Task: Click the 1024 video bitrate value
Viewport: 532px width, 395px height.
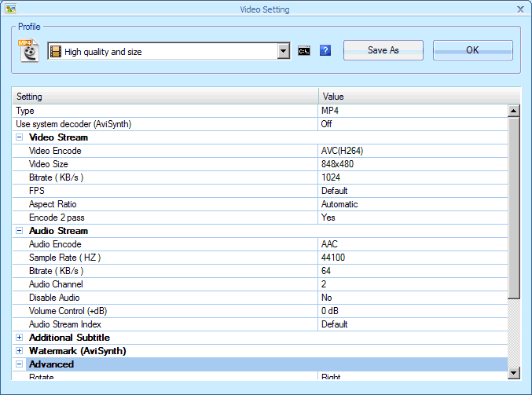Action: [331, 177]
